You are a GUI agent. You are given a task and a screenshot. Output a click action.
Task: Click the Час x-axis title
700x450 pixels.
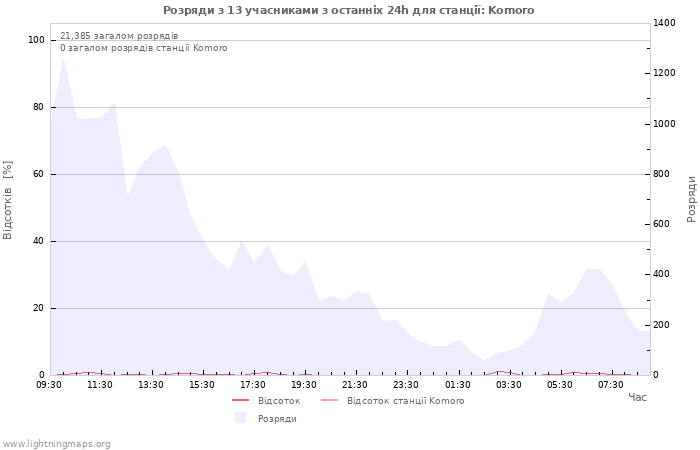point(637,398)
